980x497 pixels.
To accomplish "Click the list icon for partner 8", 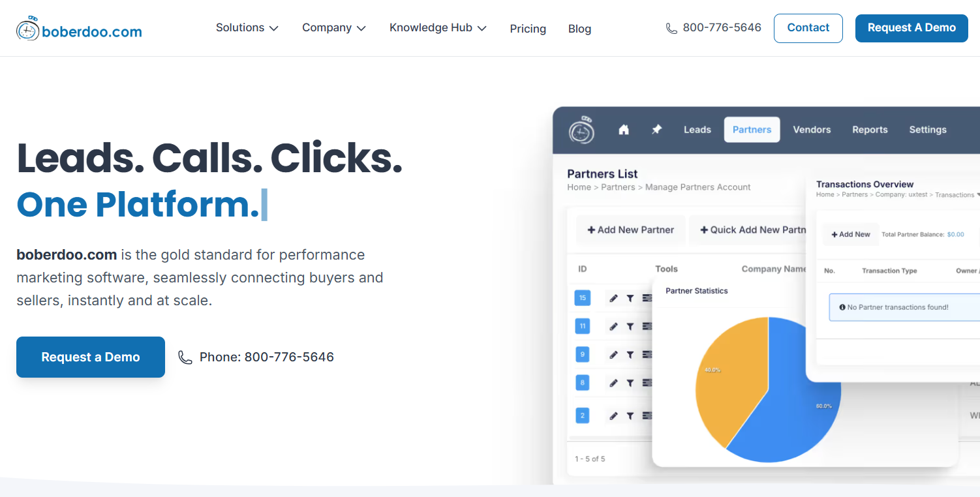I will (647, 383).
